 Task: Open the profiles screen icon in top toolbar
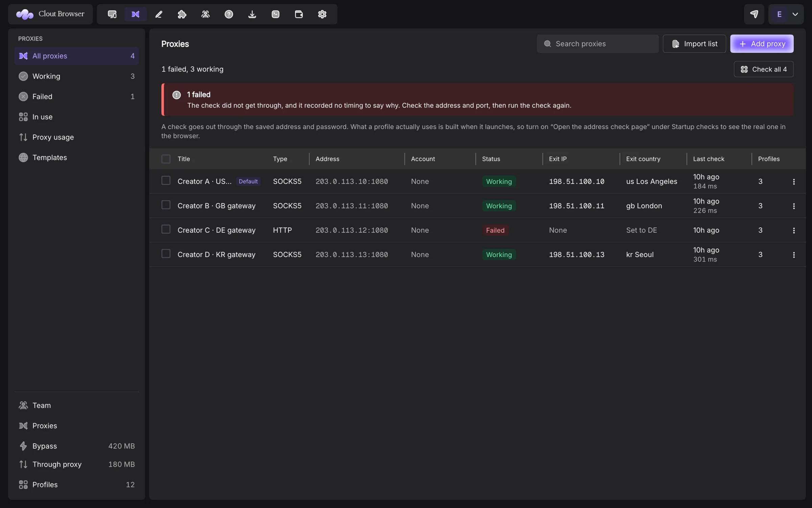coord(112,14)
